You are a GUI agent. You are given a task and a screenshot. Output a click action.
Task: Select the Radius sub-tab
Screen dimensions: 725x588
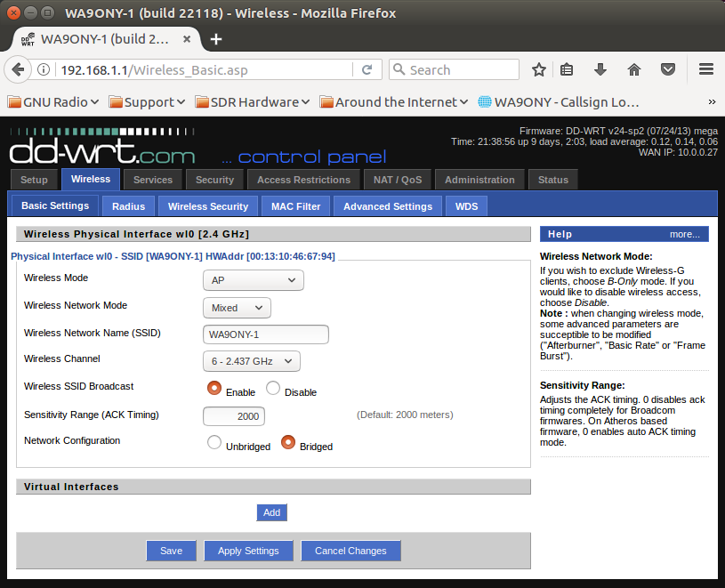128,206
